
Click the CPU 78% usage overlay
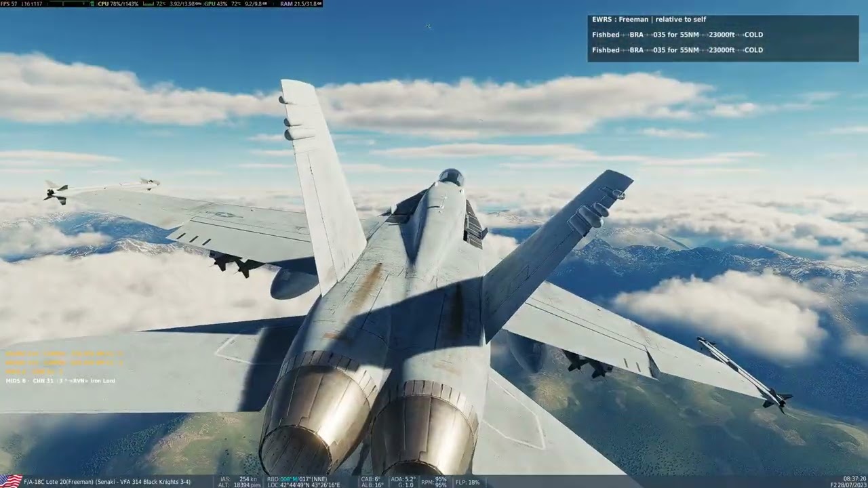pyautogui.click(x=117, y=3)
